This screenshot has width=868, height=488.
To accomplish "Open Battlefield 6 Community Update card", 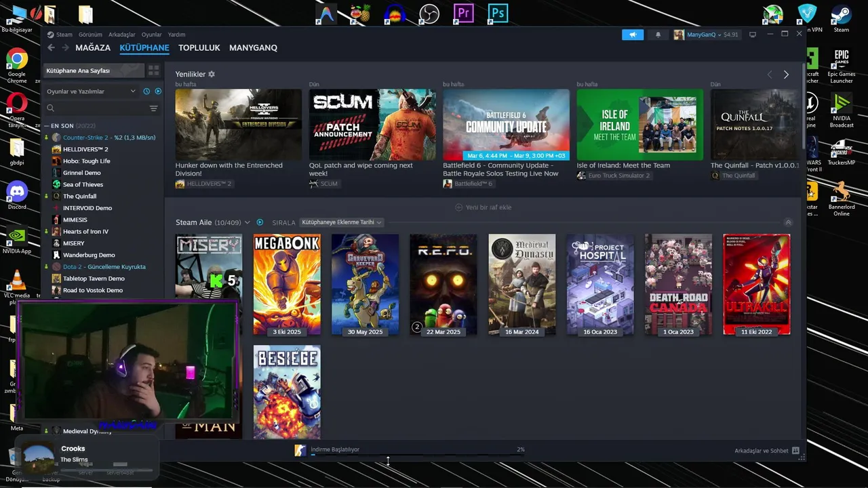I will coord(506,125).
